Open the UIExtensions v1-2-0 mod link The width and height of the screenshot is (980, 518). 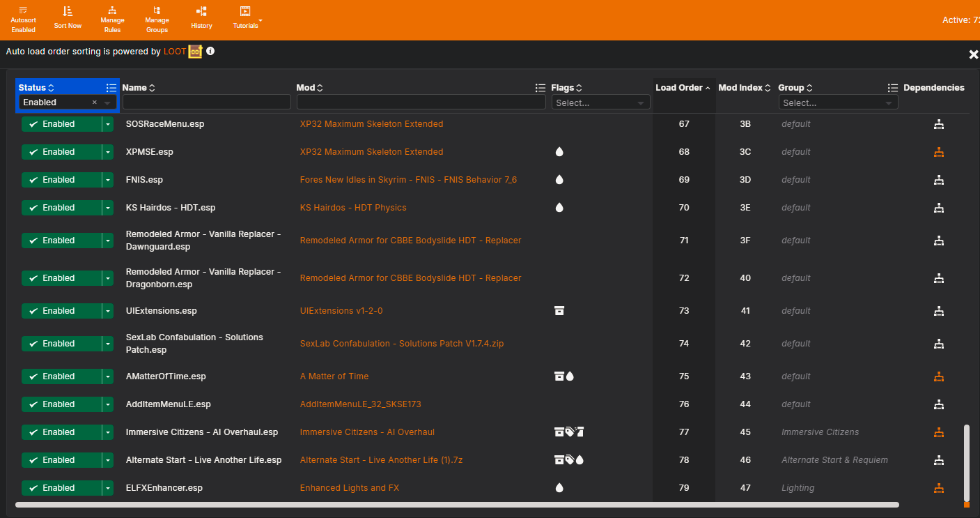pyautogui.click(x=341, y=311)
